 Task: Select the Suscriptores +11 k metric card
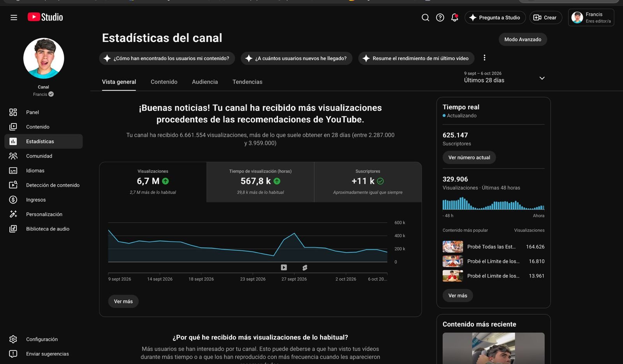point(368,182)
